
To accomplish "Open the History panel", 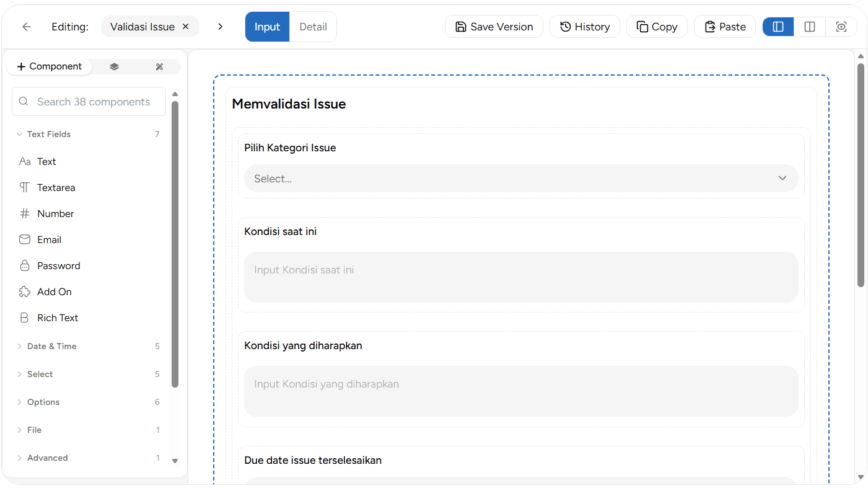I will tap(585, 27).
